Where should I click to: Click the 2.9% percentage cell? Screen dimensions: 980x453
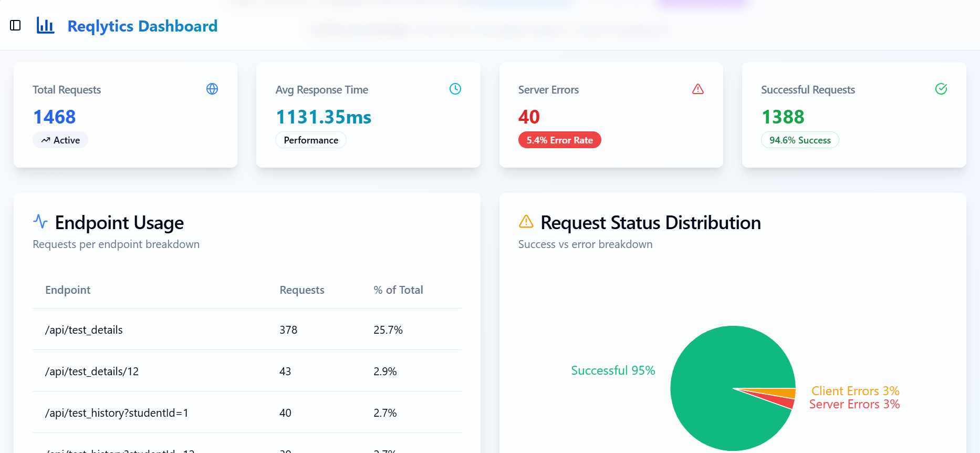coord(385,372)
